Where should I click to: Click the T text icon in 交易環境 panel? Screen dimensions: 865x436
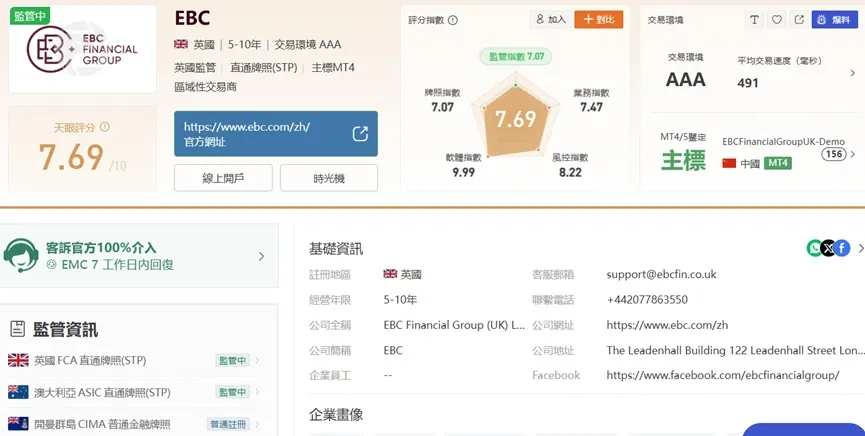(x=754, y=19)
